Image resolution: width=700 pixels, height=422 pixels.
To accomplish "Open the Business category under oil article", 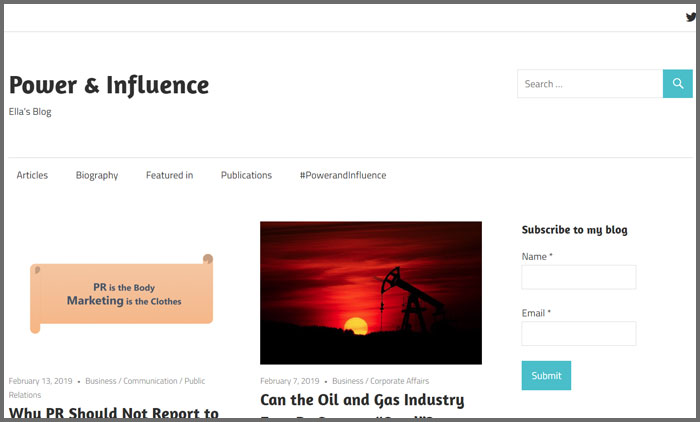I will (348, 381).
